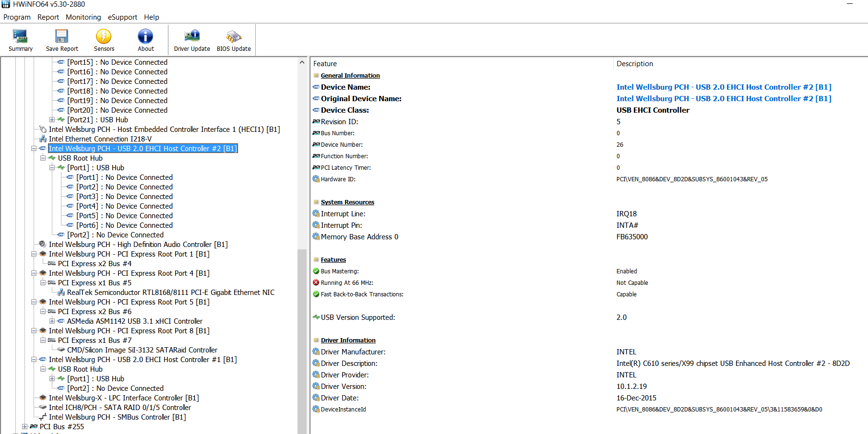Screen dimensions: 868x434
Task: Collapse the USB 2.0 EHCI Host Controller #2 node
Action: [34, 148]
